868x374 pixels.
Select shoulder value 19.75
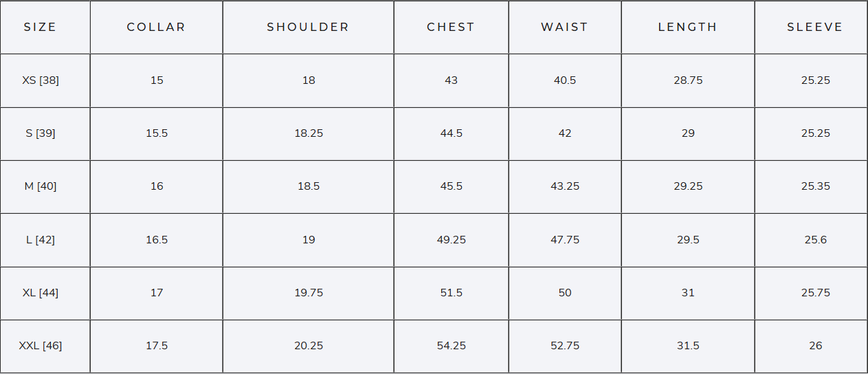(x=309, y=293)
